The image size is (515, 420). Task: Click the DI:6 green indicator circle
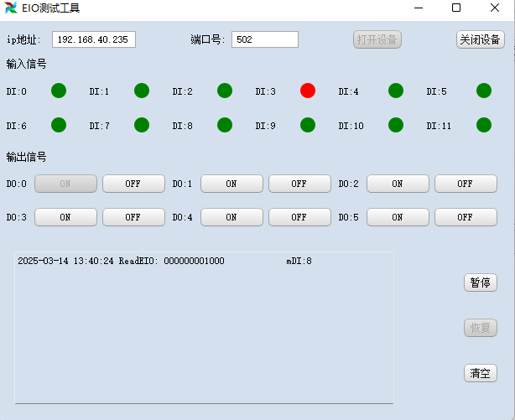point(59,125)
